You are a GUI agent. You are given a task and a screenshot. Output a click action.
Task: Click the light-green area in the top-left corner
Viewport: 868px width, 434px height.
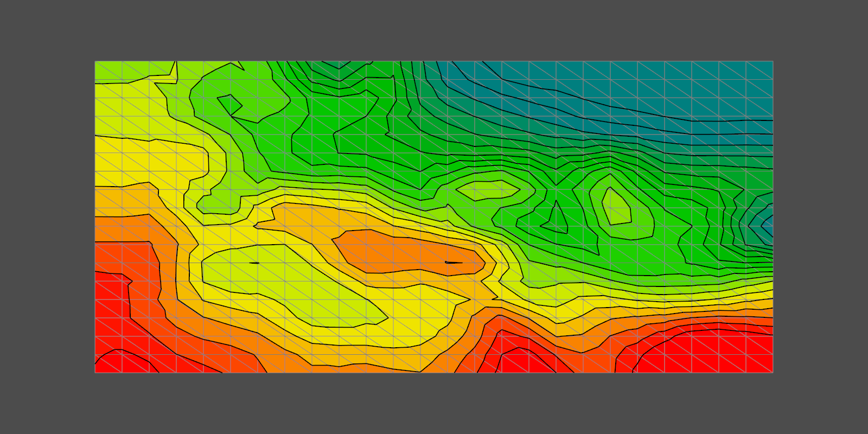coord(130,71)
